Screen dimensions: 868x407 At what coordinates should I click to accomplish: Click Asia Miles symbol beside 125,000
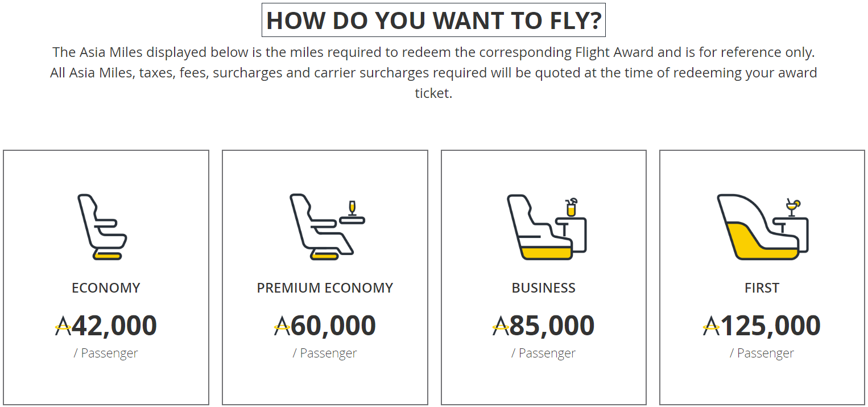coord(712,326)
